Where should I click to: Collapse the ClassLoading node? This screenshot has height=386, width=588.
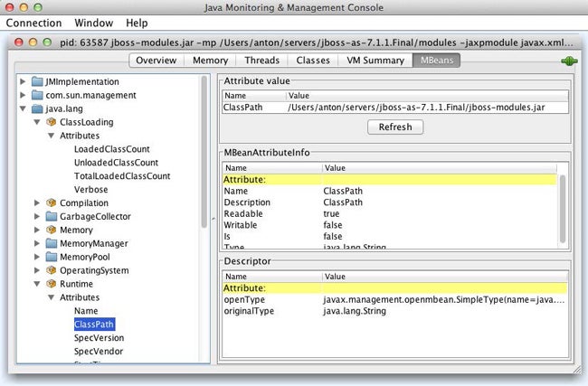point(37,122)
